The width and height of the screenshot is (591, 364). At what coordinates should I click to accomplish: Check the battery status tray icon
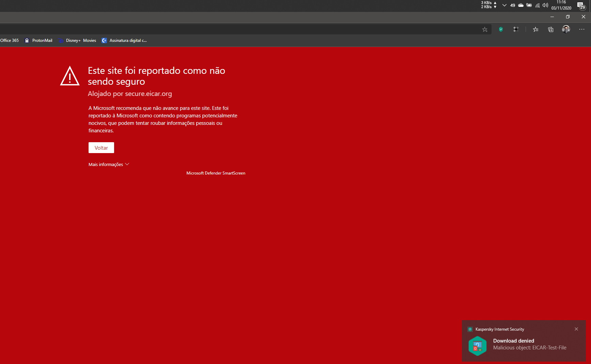point(529,5)
